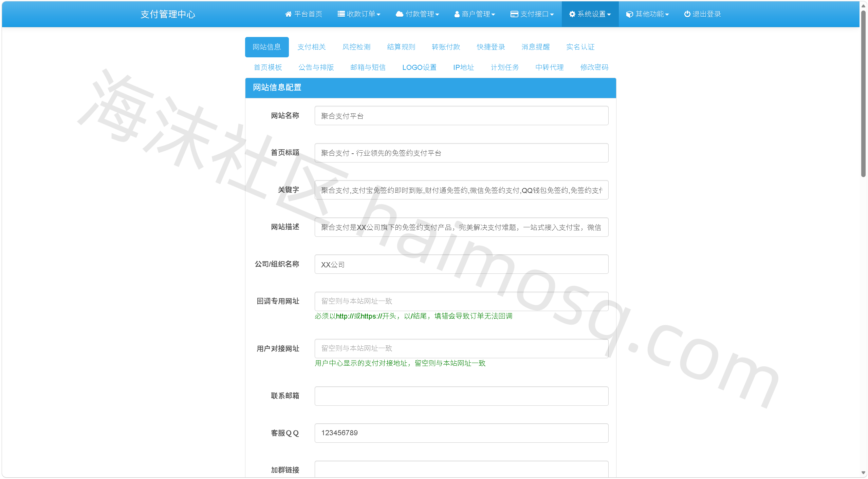Click the 公司/组织名称 input field

pos(461,264)
